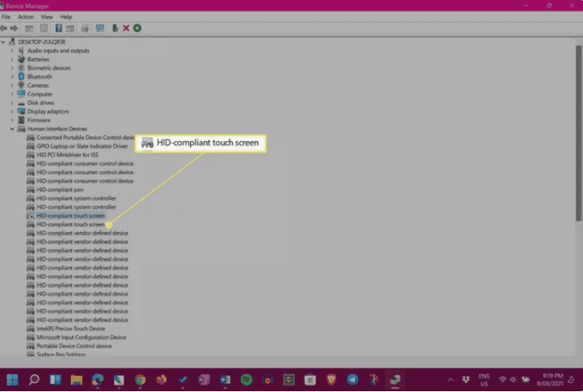Open the Action menu
The height and width of the screenshot is (392, 583).
(26, 16)
